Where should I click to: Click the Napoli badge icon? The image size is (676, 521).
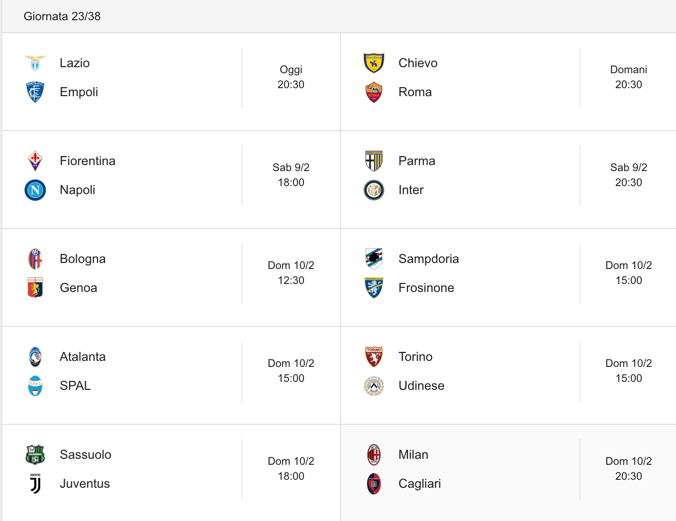35,190
